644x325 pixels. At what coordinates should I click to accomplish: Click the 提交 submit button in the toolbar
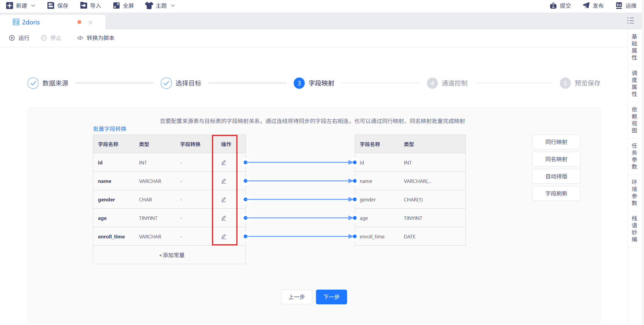point(560,6)
